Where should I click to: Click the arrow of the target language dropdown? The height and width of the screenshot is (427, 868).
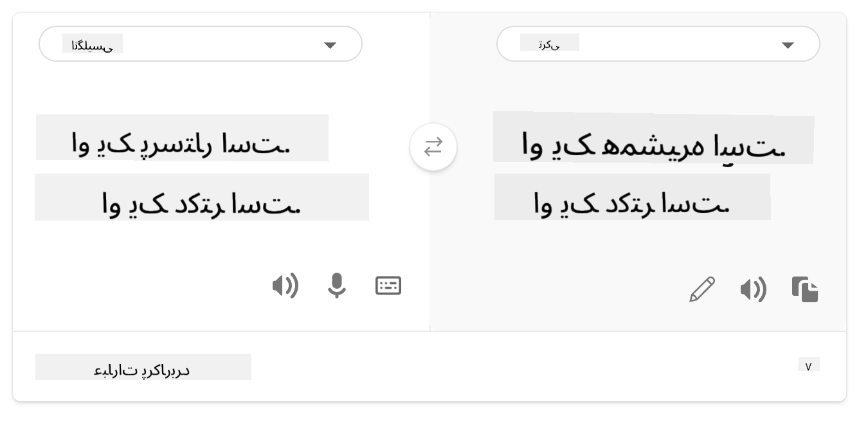point(788,45)
